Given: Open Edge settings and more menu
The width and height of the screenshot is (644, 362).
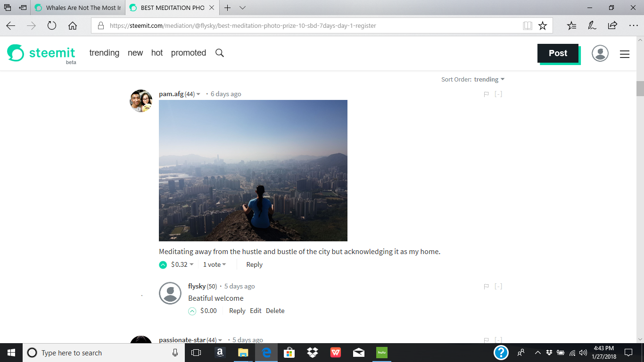Looking at the screenshot, I should (x=633, y=26).
